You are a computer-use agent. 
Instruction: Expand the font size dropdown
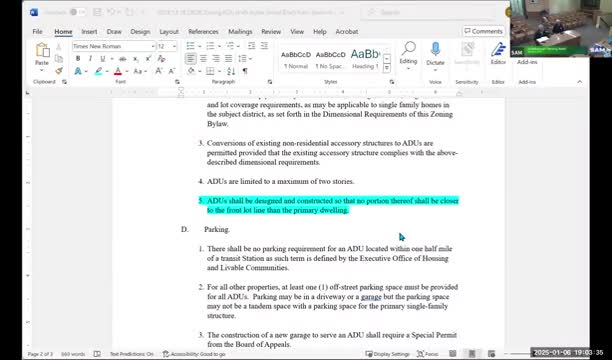174,46
